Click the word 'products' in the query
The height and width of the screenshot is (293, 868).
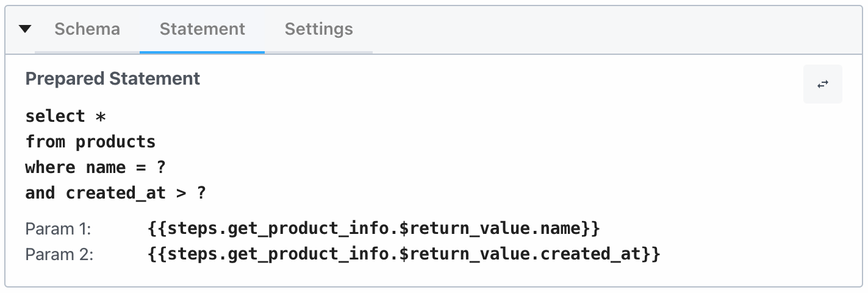pyautogui.click(x=116, y=142)
